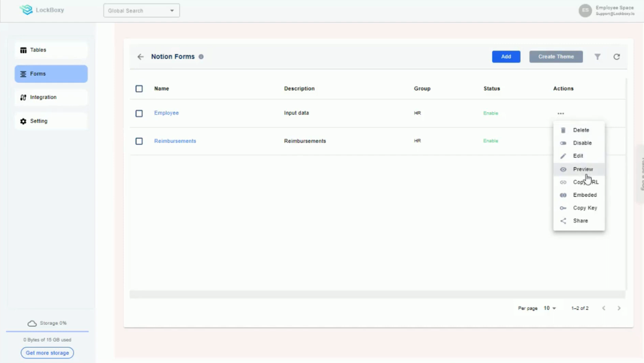
Task: Refresh the forms list
Action: [617, 57]
